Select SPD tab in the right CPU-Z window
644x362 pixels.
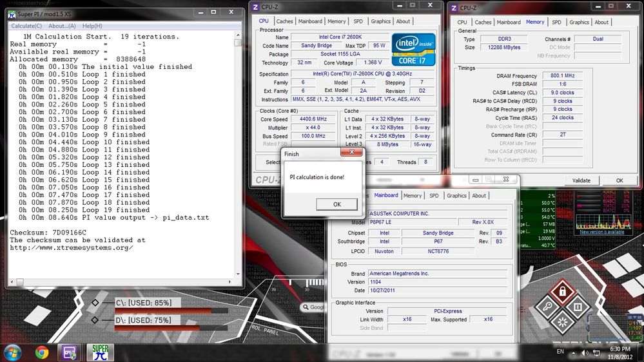click(556, 22)
